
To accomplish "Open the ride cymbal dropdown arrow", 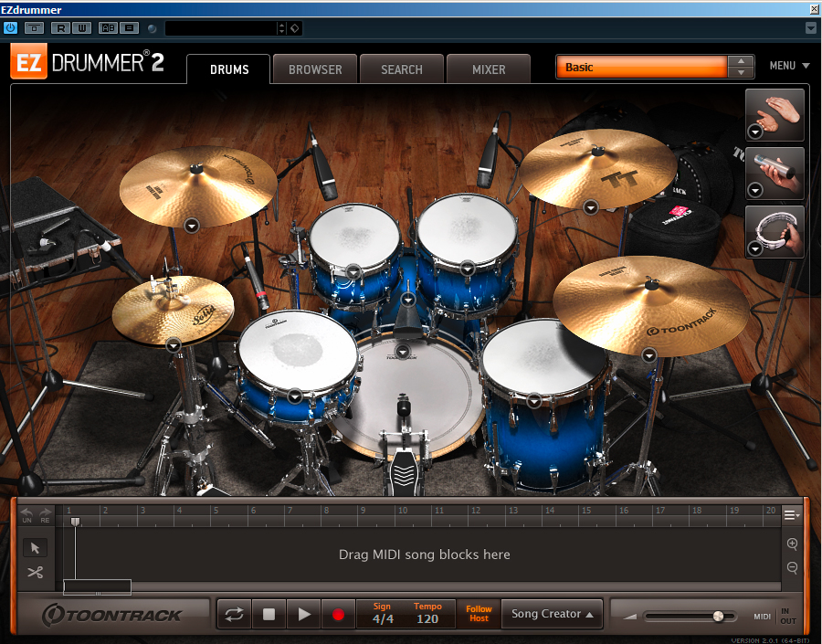I will pos(649,355).
